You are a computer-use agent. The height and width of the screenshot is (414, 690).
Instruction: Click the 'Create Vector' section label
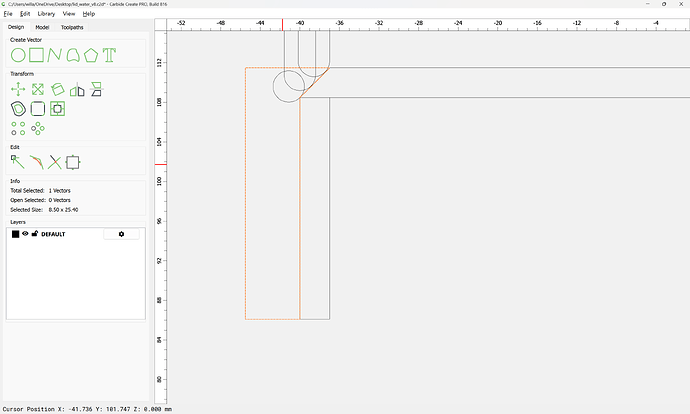pyautogui.click(x=26, y=40)
